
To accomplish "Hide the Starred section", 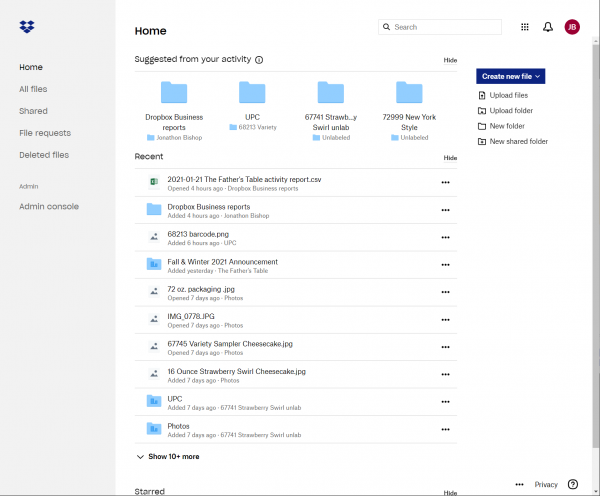I will (450, 492).
